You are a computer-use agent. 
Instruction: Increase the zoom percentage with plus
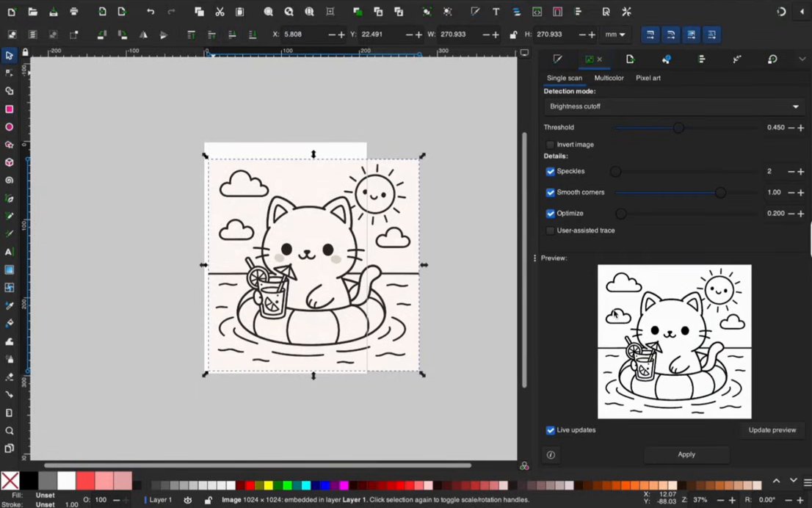pos(732,500)
